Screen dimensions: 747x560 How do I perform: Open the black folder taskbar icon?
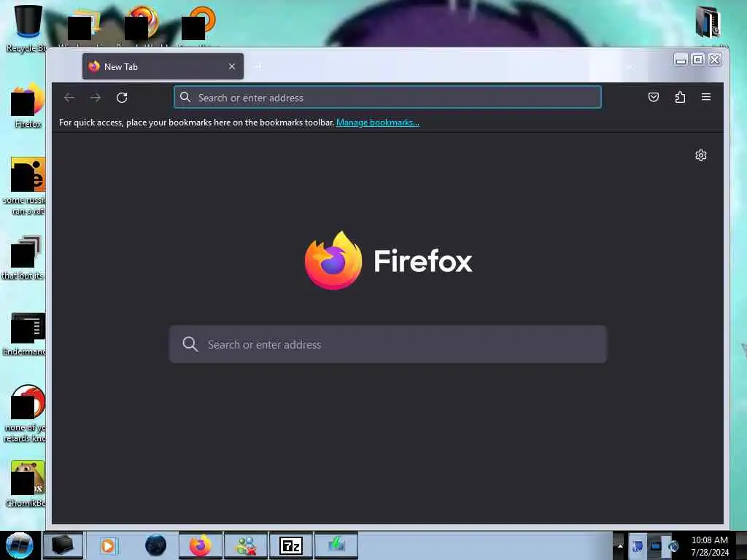coord(63,545)
